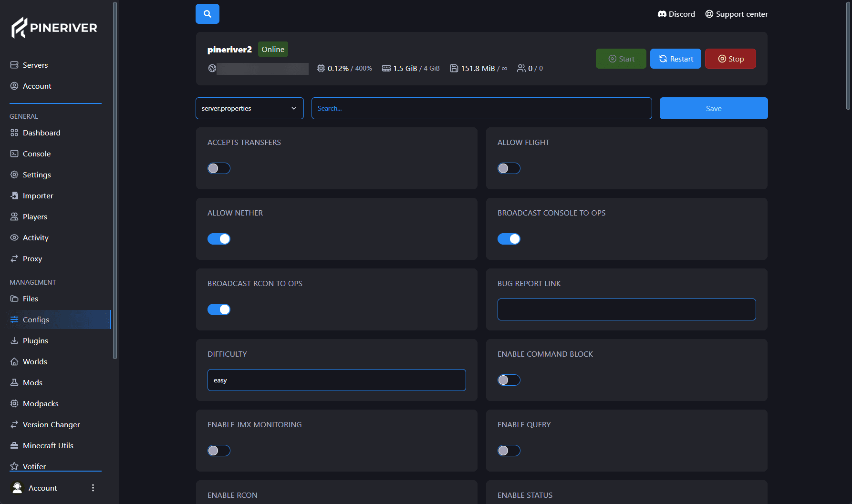Click the Pineriver logo
This screenshot has height=504, width=852.
54,28
